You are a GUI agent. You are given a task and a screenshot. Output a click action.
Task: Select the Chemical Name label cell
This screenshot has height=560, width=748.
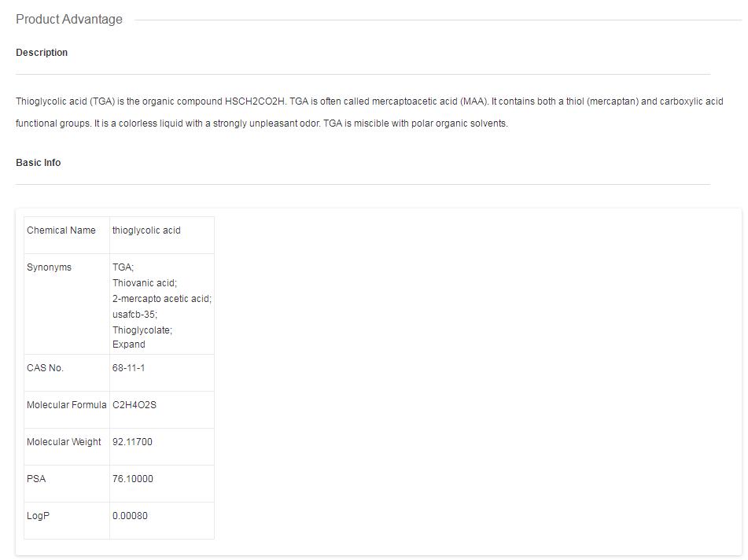click(61, 230)
